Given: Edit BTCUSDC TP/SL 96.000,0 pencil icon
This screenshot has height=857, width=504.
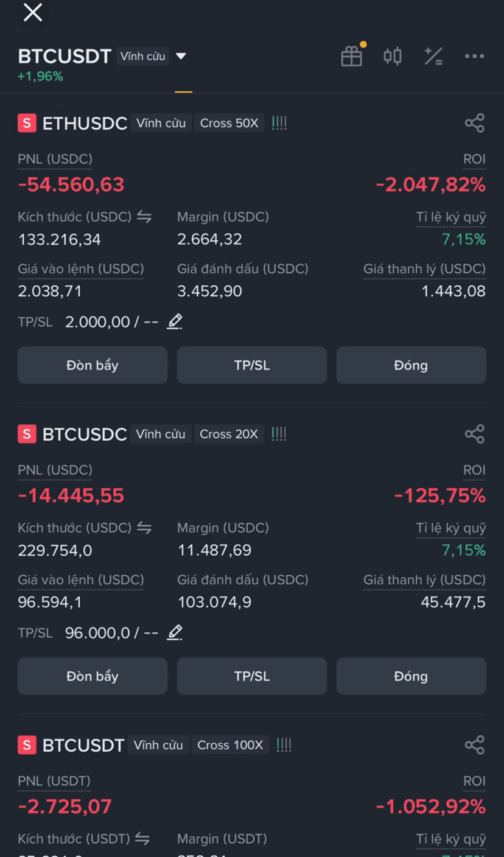Looking at the screenshot, I should tap(175, 632).
